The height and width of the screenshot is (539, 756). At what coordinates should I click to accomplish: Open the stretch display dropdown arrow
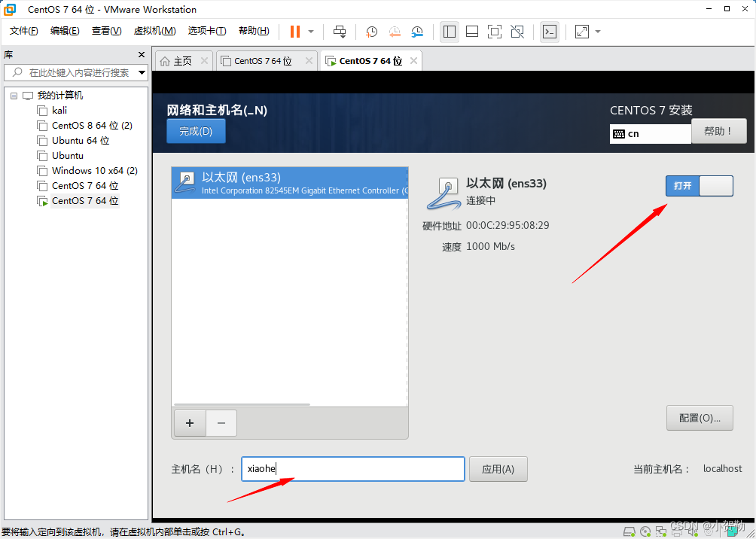coord(598,32)
